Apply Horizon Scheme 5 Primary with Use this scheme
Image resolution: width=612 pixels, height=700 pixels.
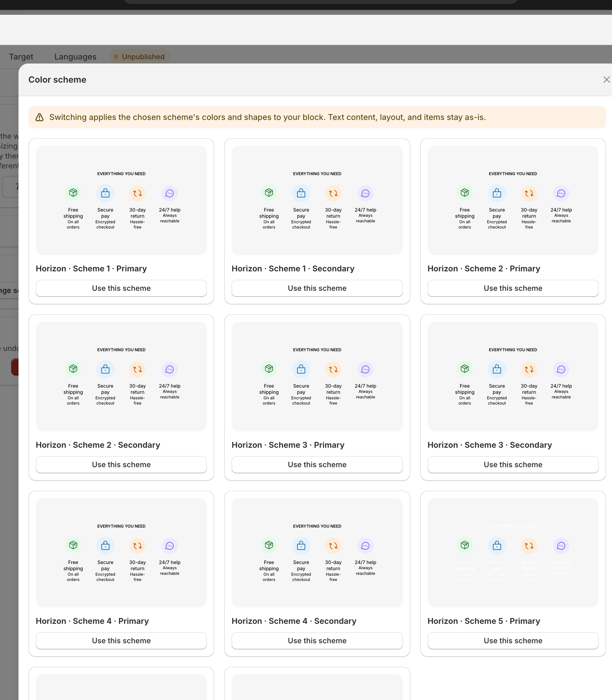click(x=513, y=640)
